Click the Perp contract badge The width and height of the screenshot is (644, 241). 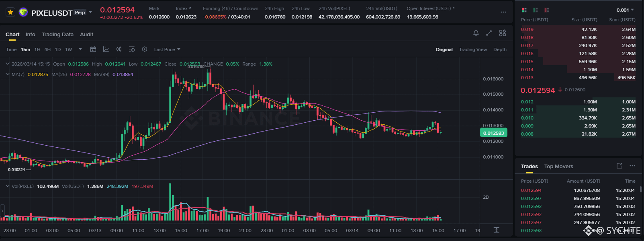pyautogui.click(x=80, y=12)
